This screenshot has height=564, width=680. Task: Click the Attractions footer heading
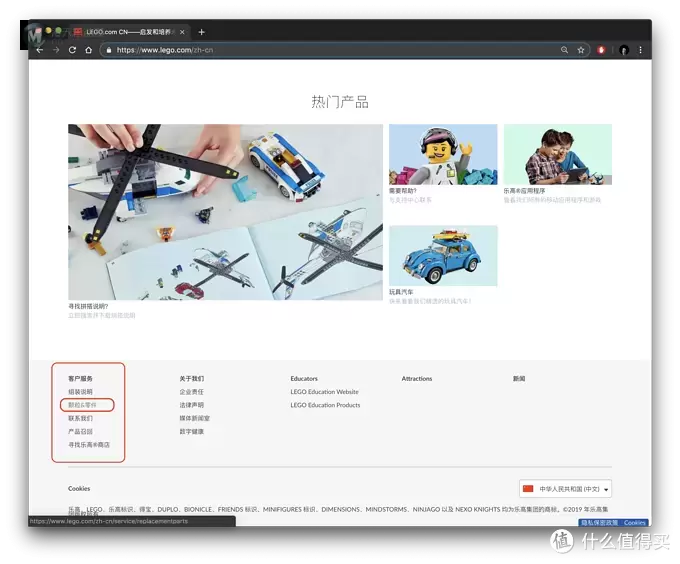point(417,378)
